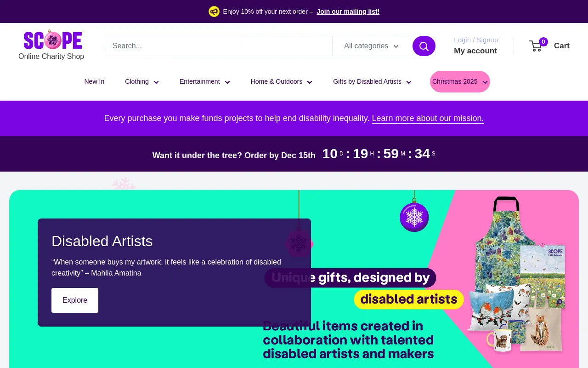Image resolution: width=588 pixels, height=368 pixels.
Task: Click the Explore button
Action: (75, 300)
